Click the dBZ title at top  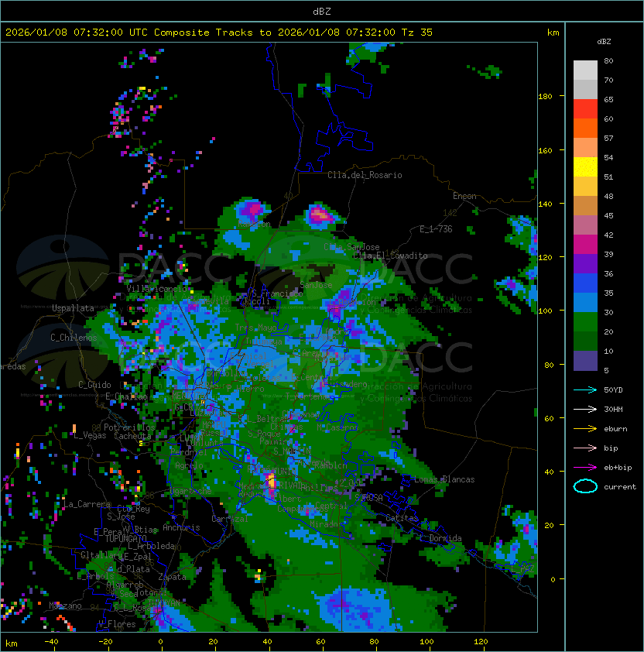pos(322,12)
